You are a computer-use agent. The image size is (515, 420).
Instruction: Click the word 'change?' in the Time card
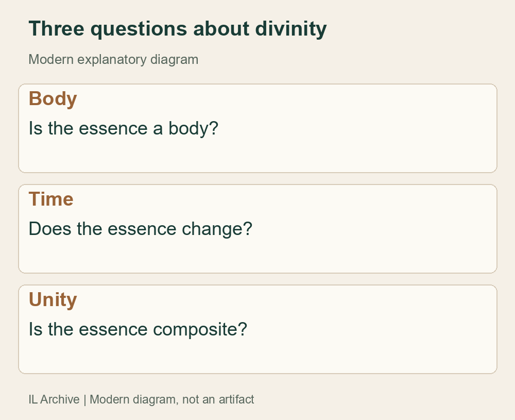click(x=217, y=229)
